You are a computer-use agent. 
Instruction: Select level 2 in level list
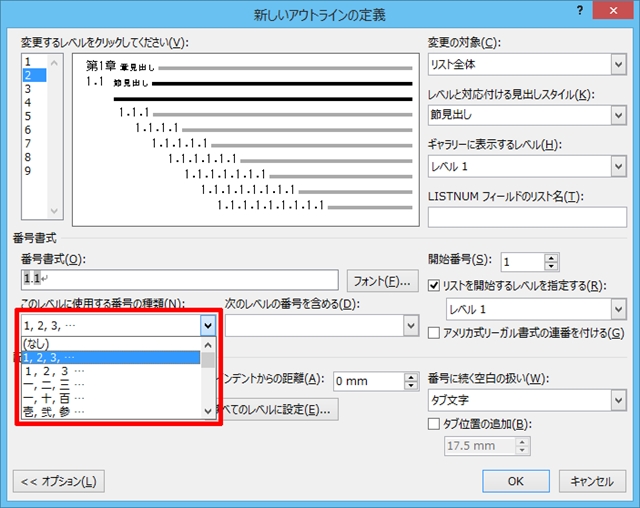34,75
